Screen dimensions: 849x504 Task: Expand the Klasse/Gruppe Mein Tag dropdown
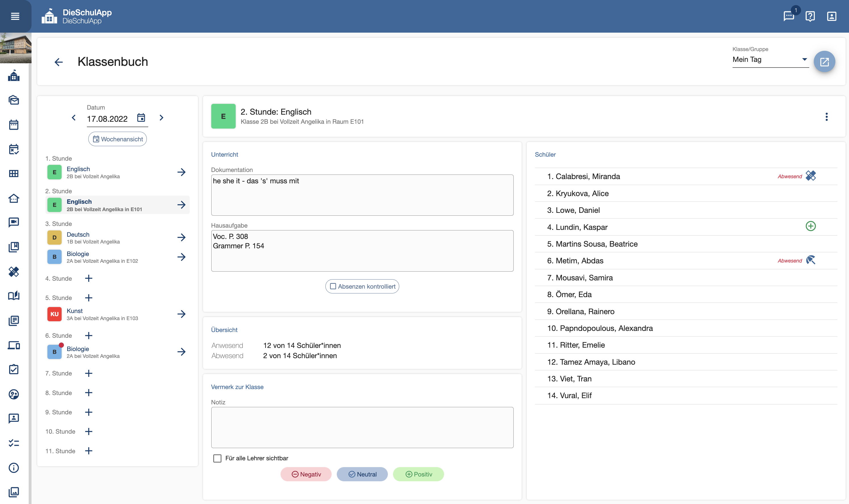point(771,60)
